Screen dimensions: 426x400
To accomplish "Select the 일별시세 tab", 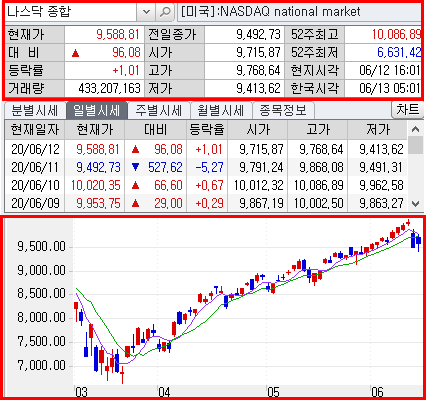I will tap(97, 110).
